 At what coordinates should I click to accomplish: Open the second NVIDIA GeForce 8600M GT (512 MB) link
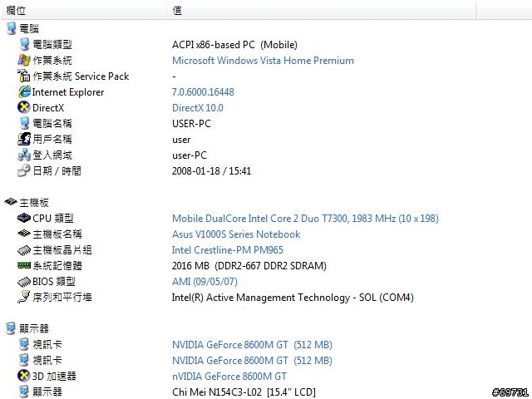[x=252, y=360]
